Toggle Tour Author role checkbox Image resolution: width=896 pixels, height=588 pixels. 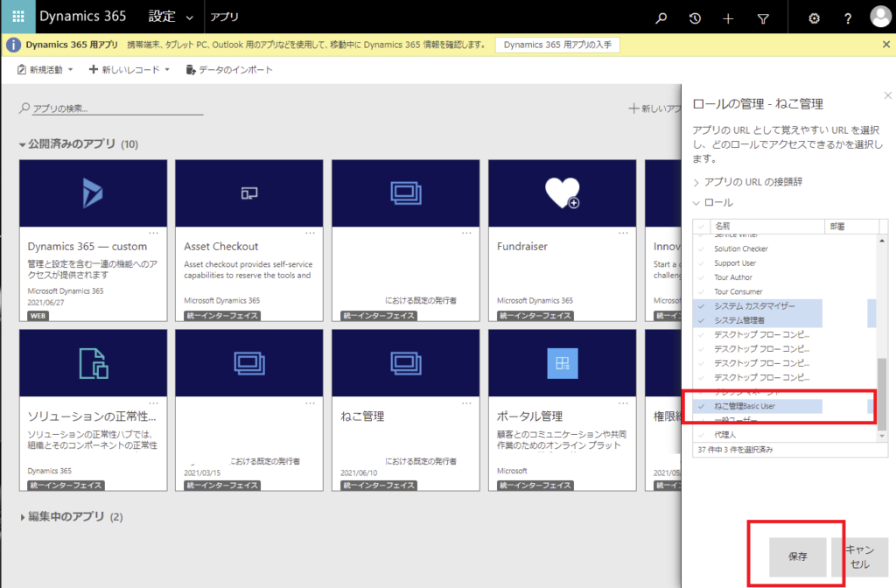tap(701, 277)
